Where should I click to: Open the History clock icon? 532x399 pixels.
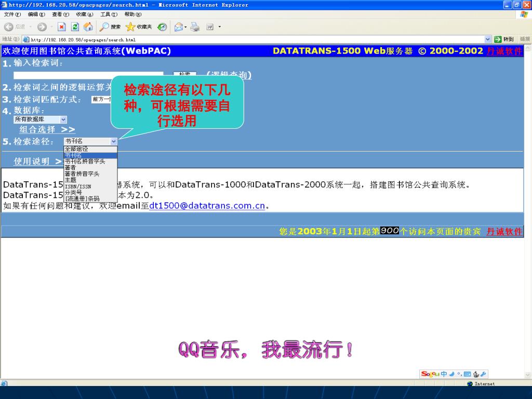[x=162, y=27]
